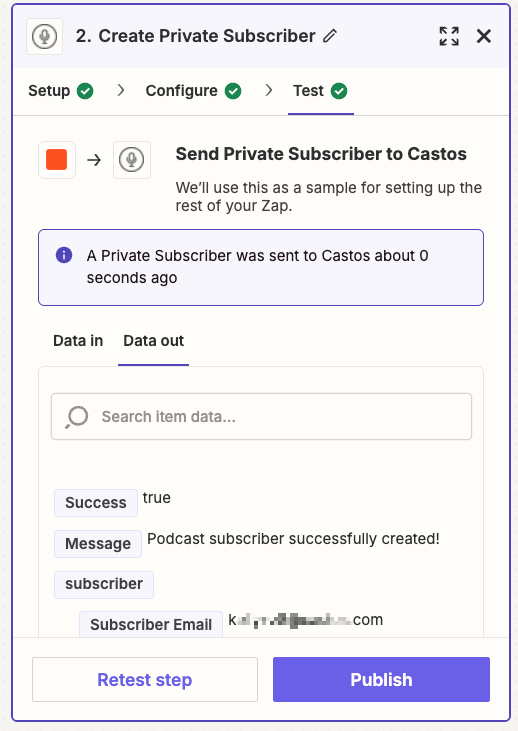The width and height of the screenshot is (518, 731).
Task: Click the Retest step button
Action: (145, 679)
